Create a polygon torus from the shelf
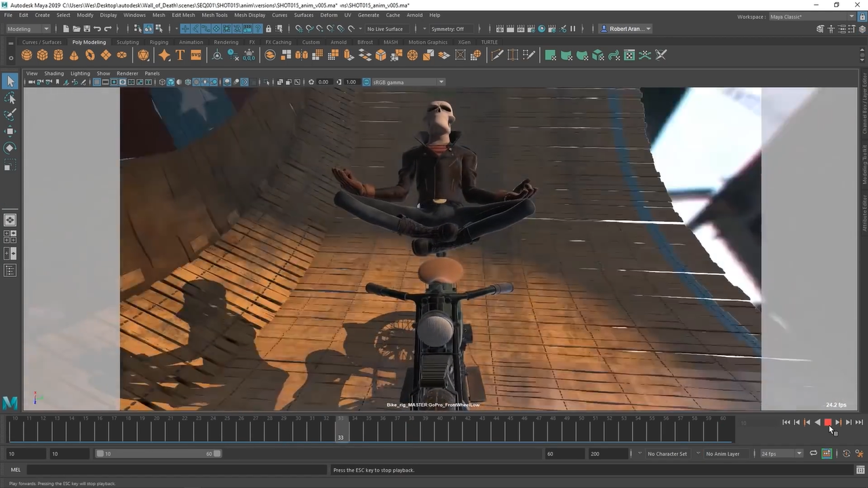This screenshot has width=868, height=488. pos(90,55)
